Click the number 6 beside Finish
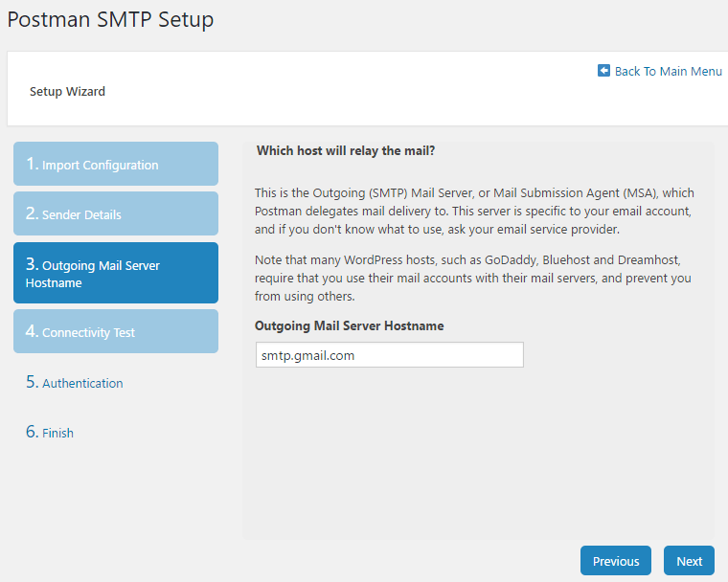This screenshot has height=582, width=728. point(32,432)
